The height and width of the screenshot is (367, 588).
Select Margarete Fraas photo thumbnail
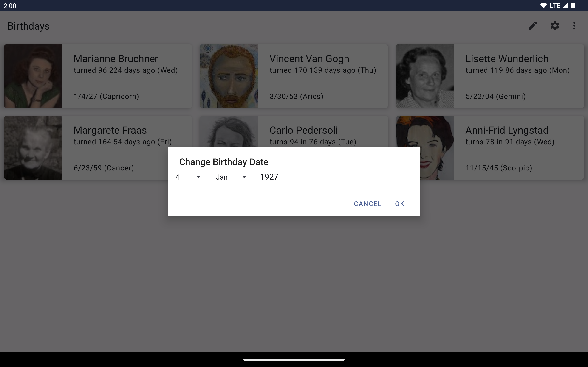pos(33,147)
